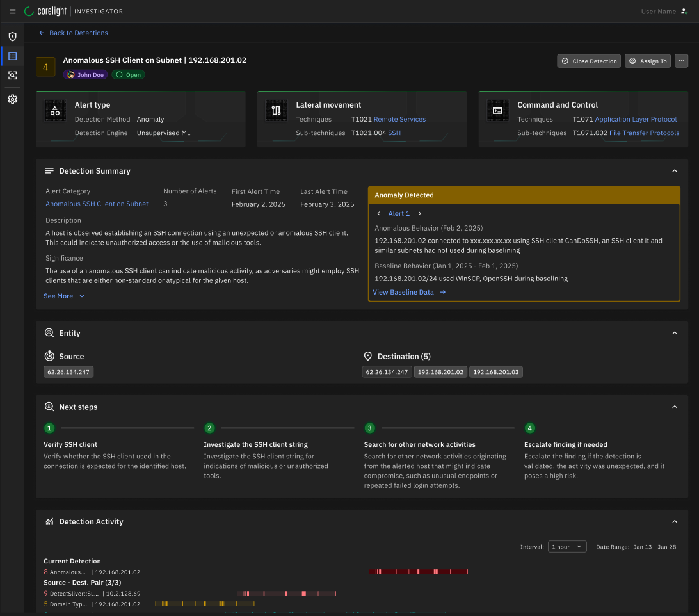Open the Interval 1 hour dropdown
Screen dimensions: 699x616
567,547
